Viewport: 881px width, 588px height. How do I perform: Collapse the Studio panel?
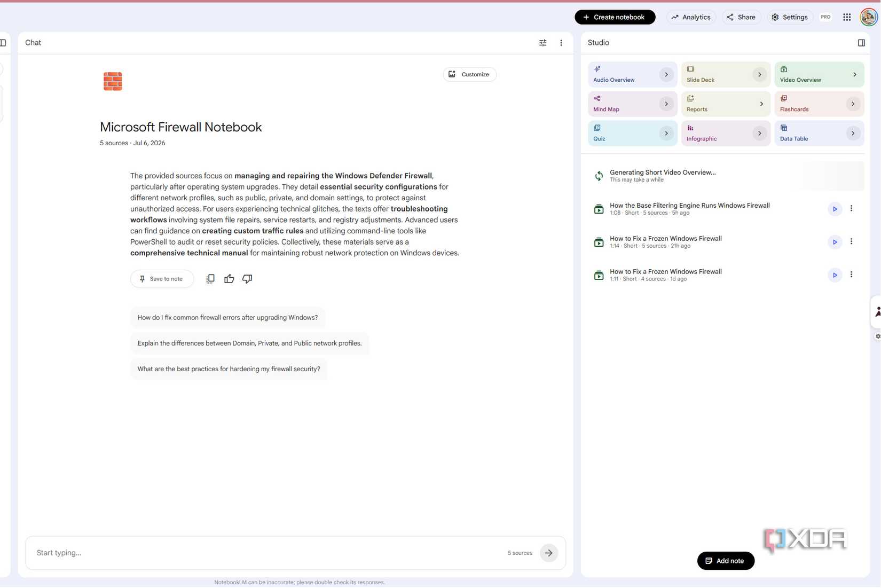click(861, 43)
